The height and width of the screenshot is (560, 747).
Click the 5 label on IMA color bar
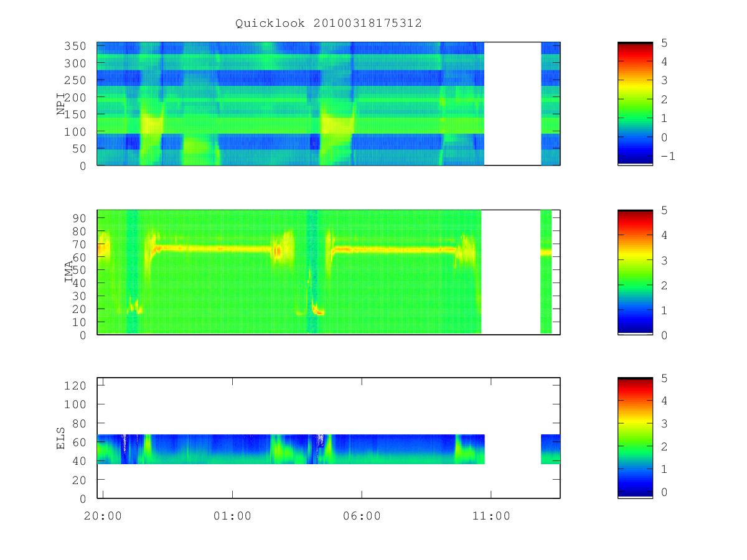(664, 210)
